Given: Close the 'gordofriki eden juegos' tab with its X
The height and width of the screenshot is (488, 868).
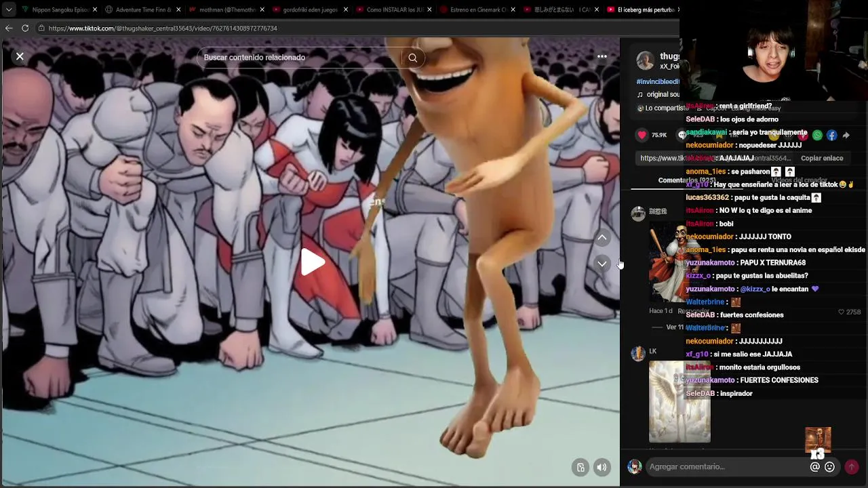Looking at the screenshot, I should coord(346,10).
